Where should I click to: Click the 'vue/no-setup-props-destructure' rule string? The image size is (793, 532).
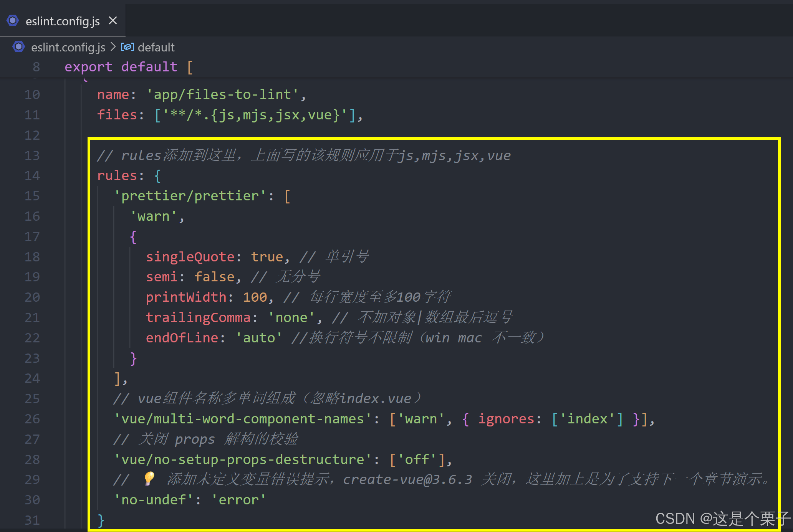[x=243, y=459]
